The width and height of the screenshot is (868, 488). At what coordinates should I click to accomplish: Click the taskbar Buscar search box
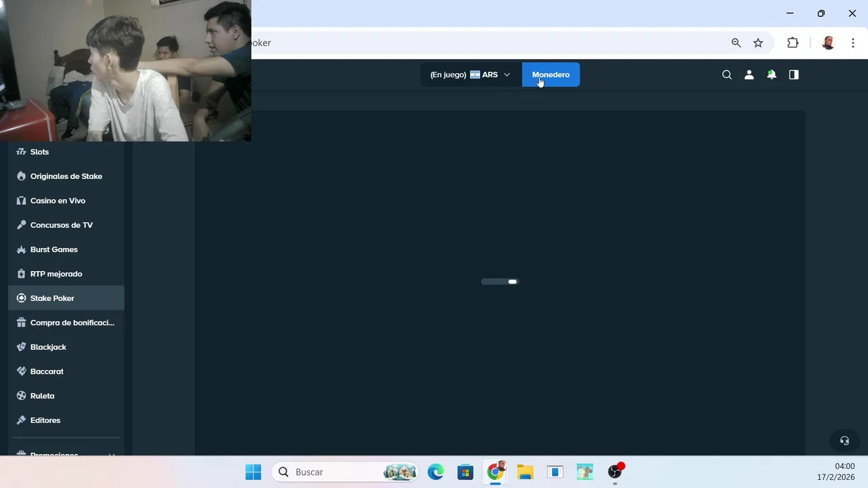tap(346, 472)
